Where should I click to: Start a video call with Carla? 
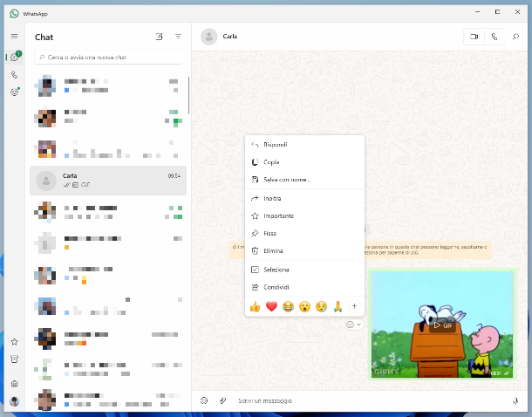click(x=474, y=37)
